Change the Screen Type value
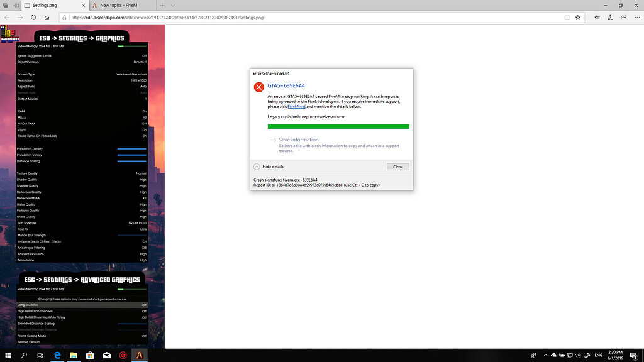The width and height of the screenshot is (644, 362). point(82,74)
